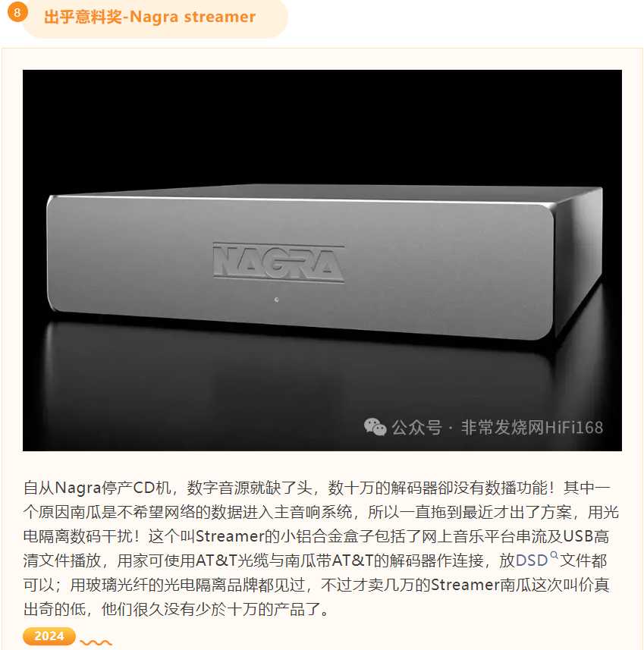The width and height of the screenshot is (644, 650).
Task: Click the embossed NAGRA logo on the device
Action: pyautogui.click(x=278, y=262)
